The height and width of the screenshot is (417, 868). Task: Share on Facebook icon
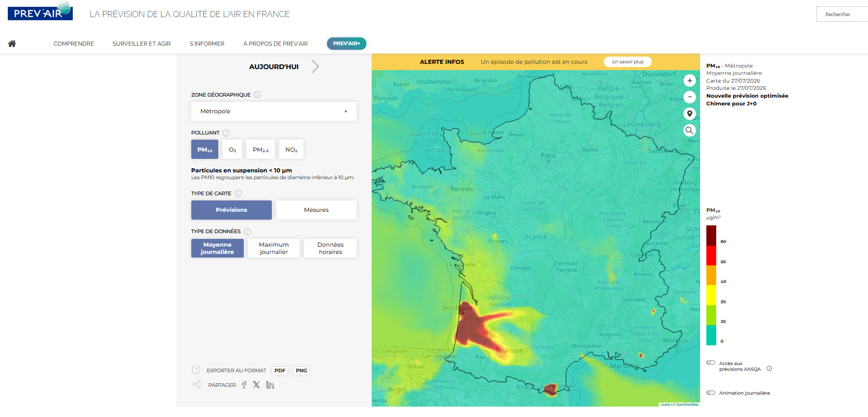[x=244, y=385]
